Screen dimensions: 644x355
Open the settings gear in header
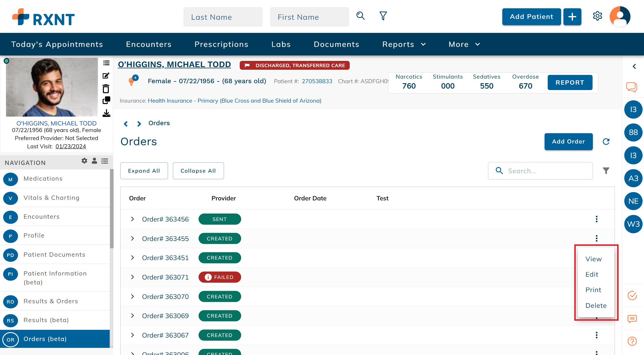597,16
